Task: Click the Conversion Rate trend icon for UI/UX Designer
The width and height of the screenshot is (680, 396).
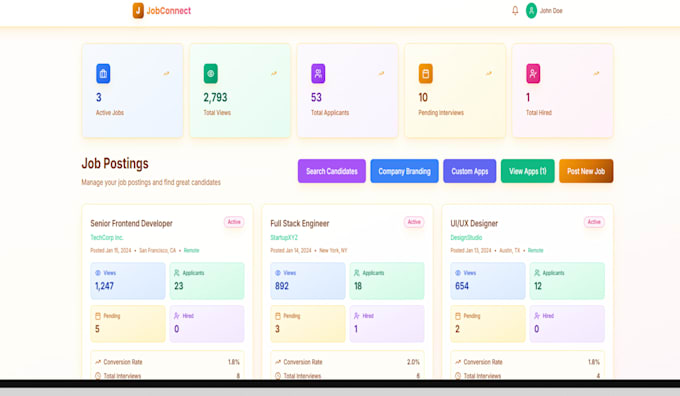Action: (x=458, y=362)
